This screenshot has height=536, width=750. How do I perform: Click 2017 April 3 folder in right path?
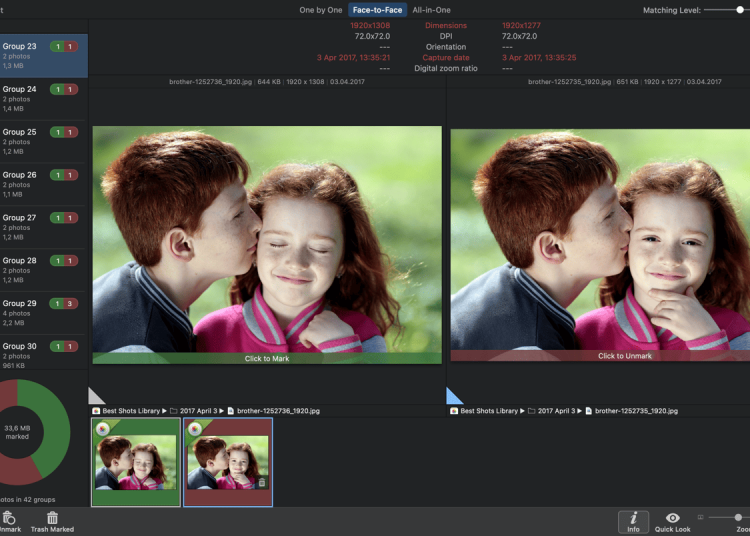tap(552, 411)
